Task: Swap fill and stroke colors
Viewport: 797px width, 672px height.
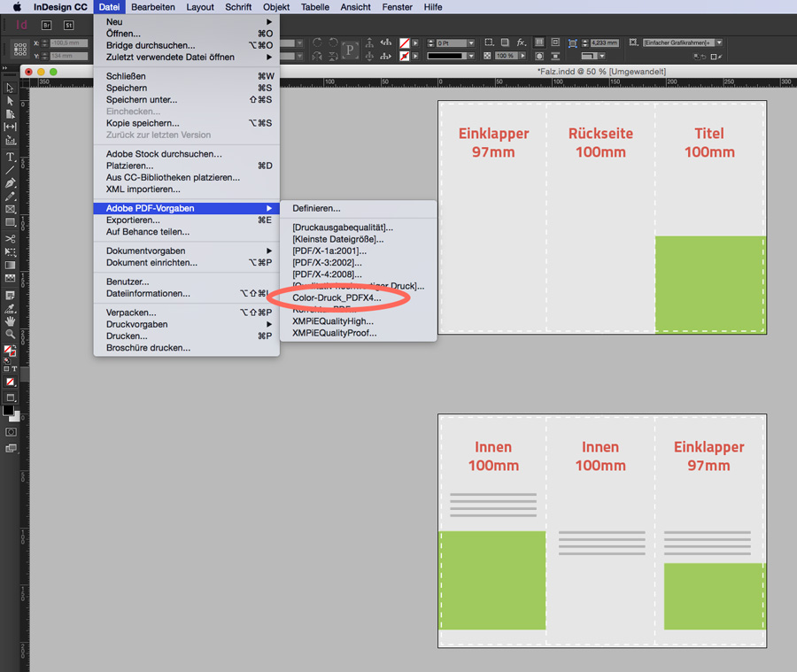Action: click(x=13, y=347)
